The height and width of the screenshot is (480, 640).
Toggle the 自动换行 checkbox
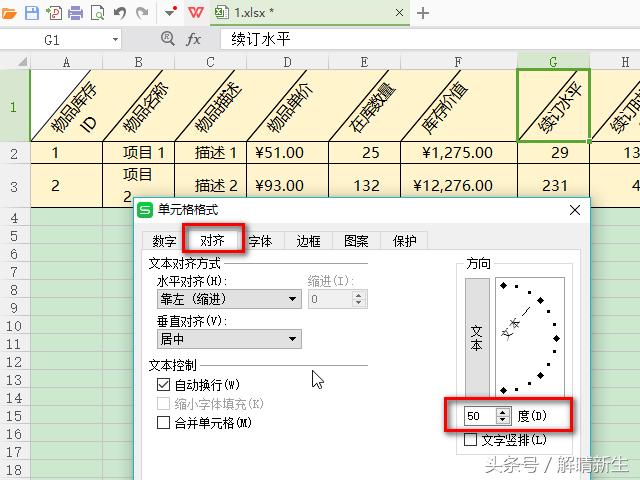tap(163, 384)
